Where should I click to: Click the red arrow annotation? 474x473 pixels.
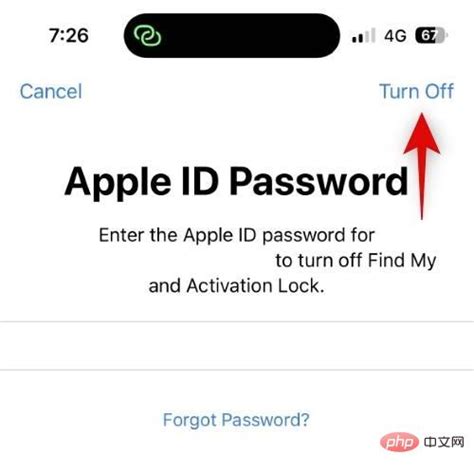tap(422, 166)
